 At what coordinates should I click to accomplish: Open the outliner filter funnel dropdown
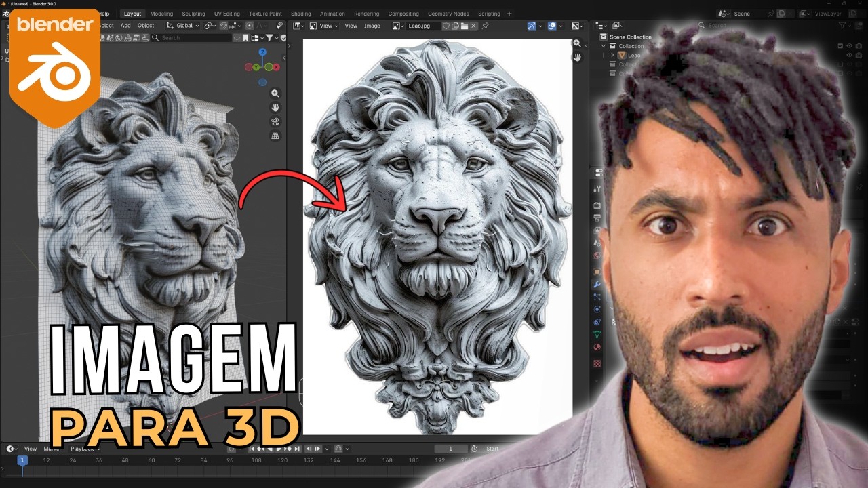[x=844, y=26]
